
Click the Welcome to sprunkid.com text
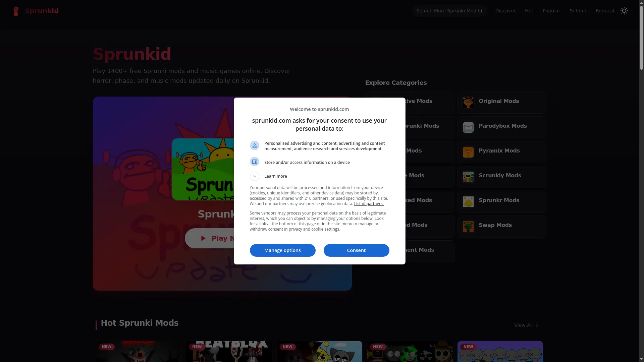coord(319,109)
